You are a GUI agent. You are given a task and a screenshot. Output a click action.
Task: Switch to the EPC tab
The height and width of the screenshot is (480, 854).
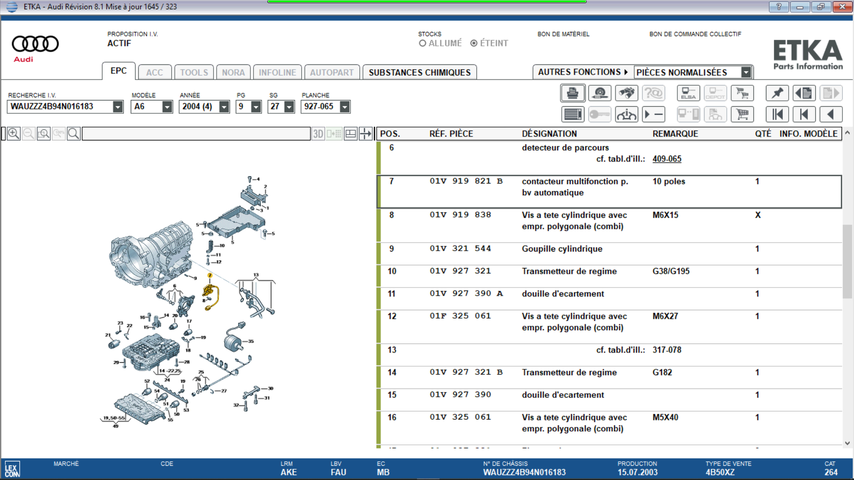pos(118,72)
